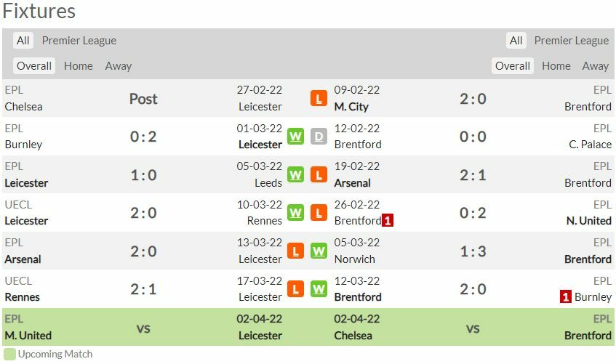
Task: Select right Premier League filter
Action: [572, 41]
